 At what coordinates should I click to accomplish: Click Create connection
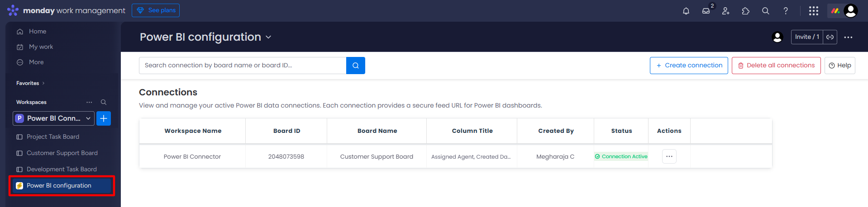[689, 66]
